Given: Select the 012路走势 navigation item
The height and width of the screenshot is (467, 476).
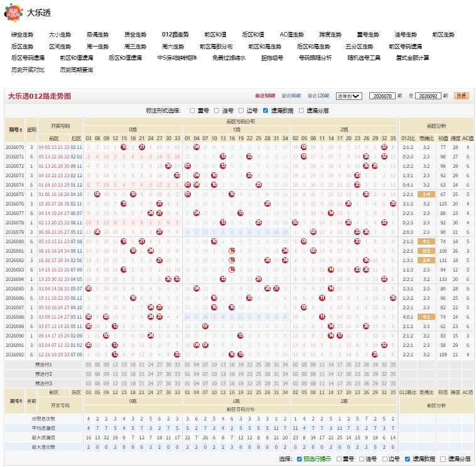Looking at the screenshot, I should tap(175, 35).
